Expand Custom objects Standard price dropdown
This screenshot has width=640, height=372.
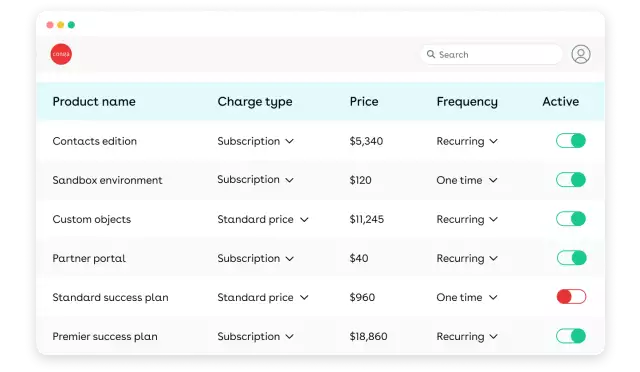[x=263, y=219]
